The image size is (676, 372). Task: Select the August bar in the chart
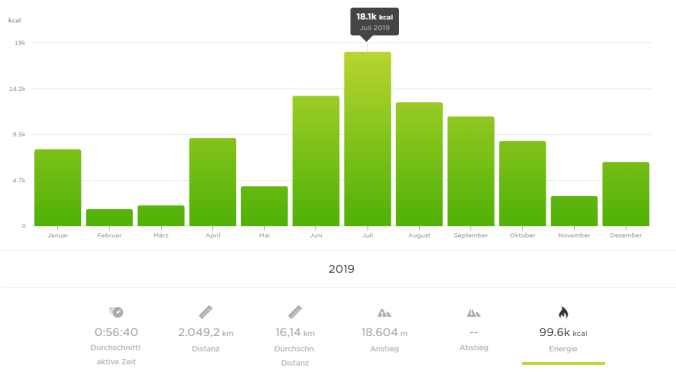click(419, 164)
